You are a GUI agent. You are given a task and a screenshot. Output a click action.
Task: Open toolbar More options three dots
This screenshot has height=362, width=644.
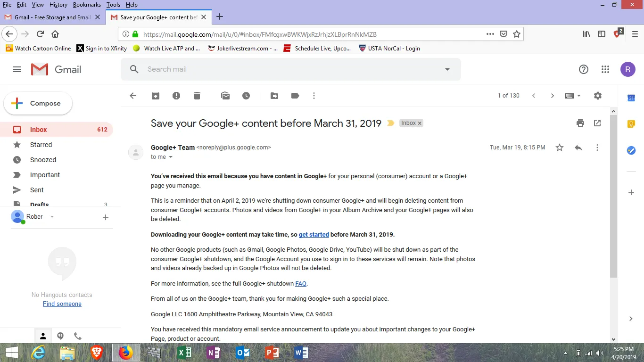point(314,96)
